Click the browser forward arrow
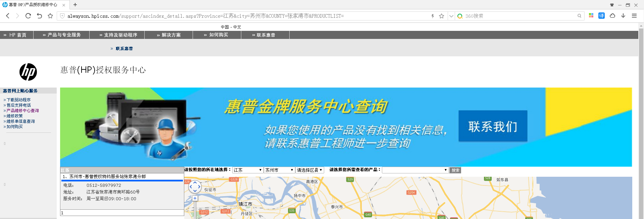 17,16
